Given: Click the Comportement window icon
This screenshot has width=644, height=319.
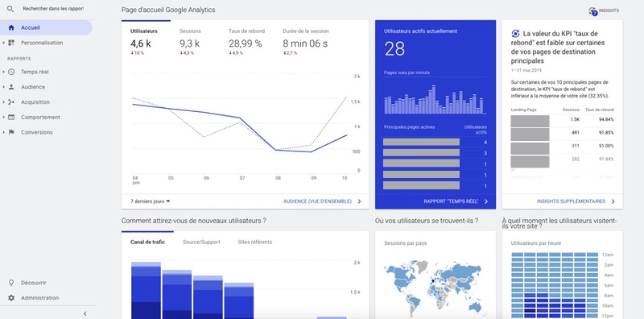Looking at the screenshot, I should [x=11, y=117].
